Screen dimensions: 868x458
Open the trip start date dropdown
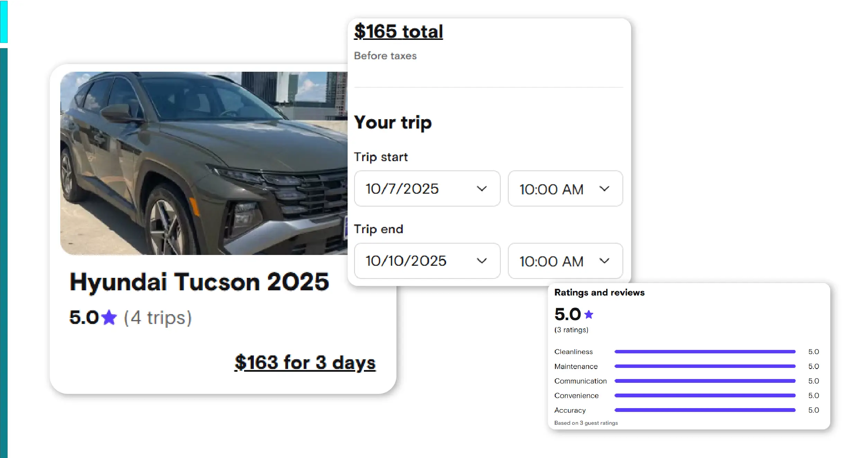pyautogui.click(x=427, y=188)
